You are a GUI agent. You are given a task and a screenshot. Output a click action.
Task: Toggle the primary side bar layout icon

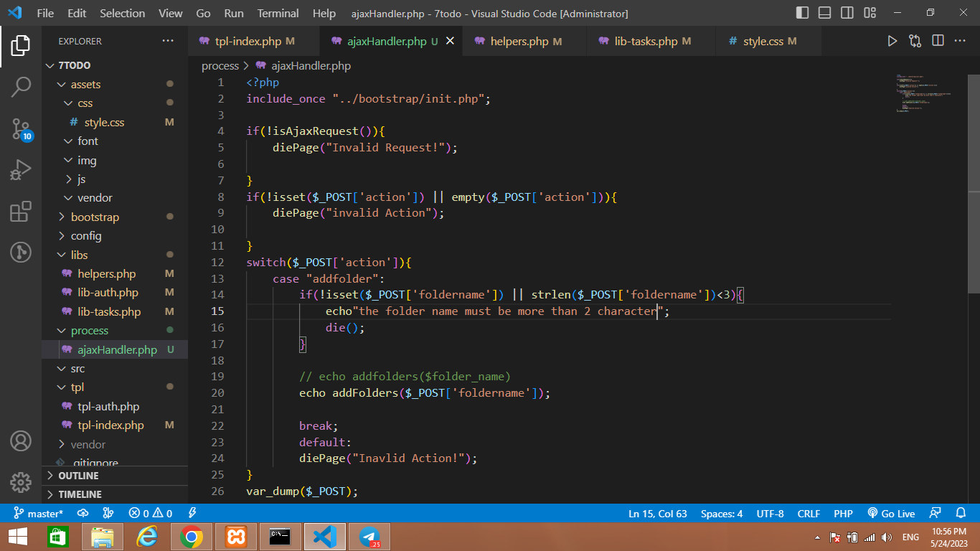(802, 13)
